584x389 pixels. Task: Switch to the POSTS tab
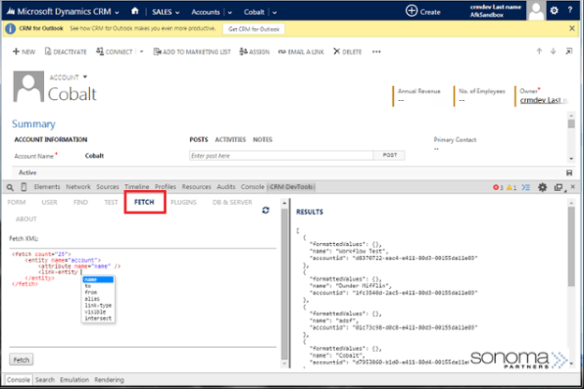tap(199, 139)
